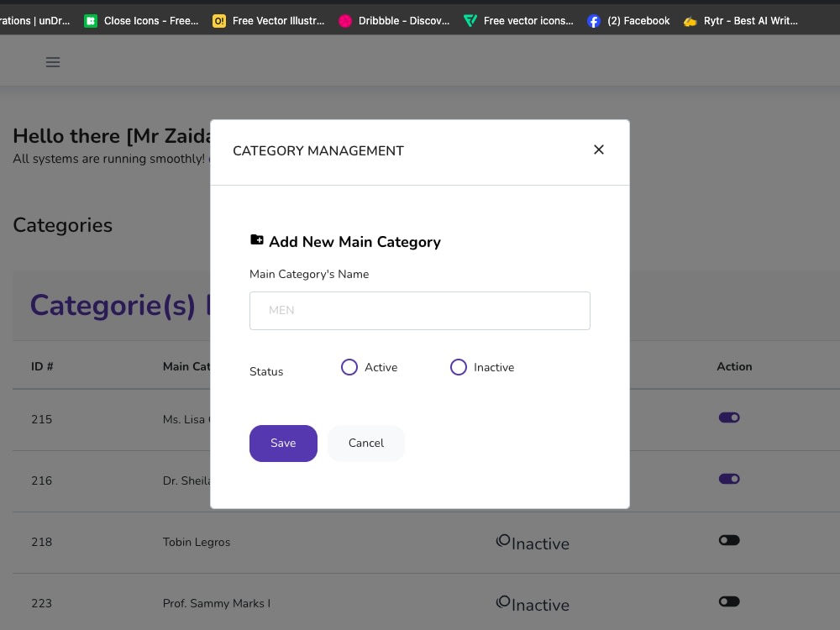Open the Facebook bookmark

(x=628, y=21)
